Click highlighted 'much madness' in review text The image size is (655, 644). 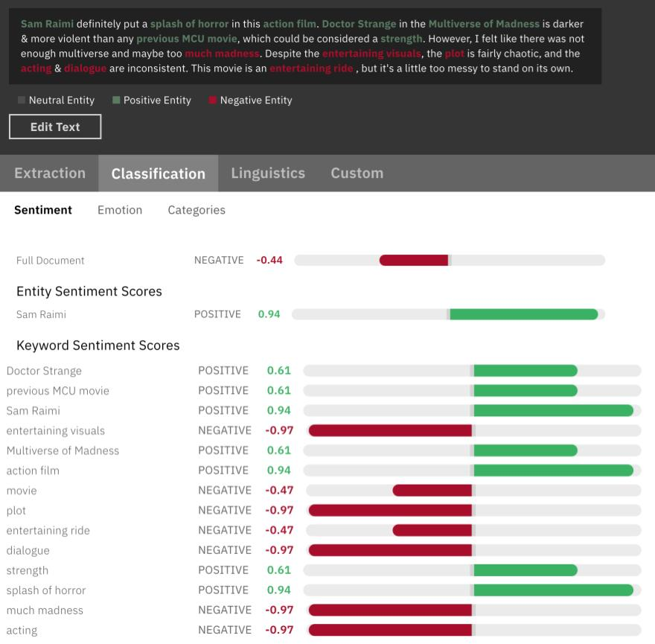(223, 54)
